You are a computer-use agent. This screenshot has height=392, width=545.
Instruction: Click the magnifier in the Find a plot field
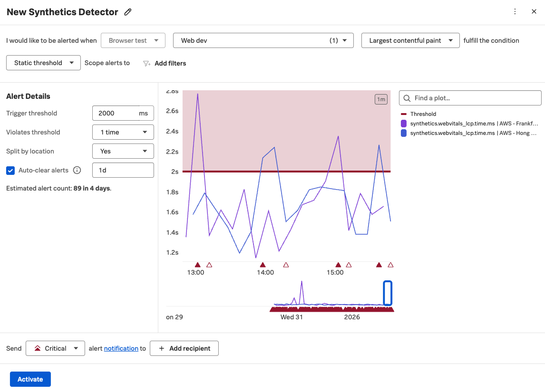pyautogui.click(x=407, y=98)
